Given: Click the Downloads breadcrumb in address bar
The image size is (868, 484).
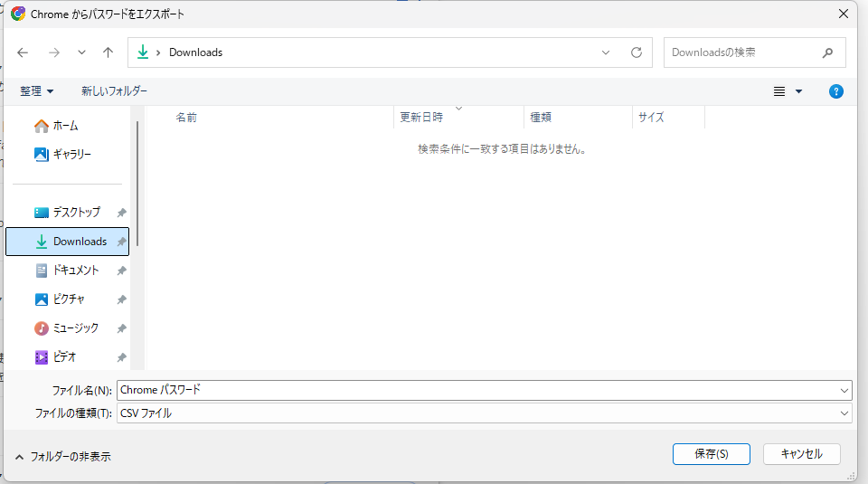Looking at the screenshot, I should click(x=196, y=52).
